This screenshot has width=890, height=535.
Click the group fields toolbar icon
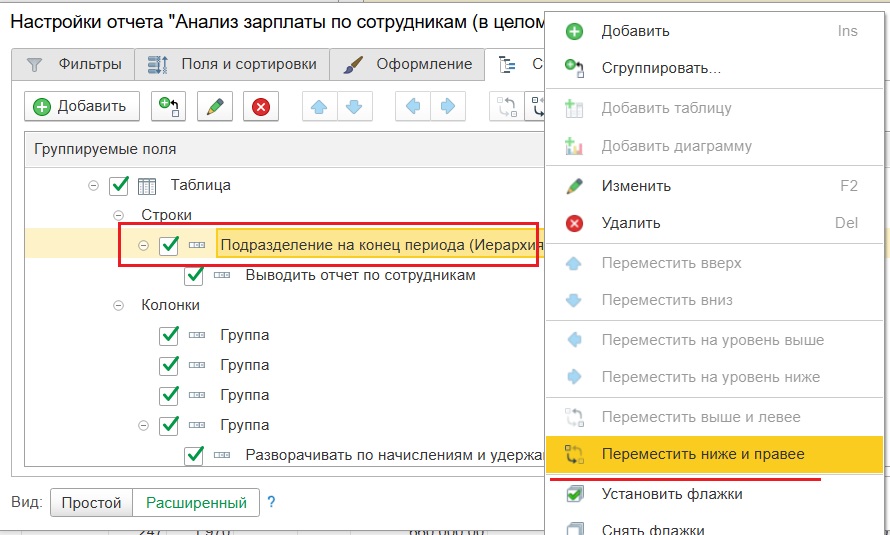[169, 106]
